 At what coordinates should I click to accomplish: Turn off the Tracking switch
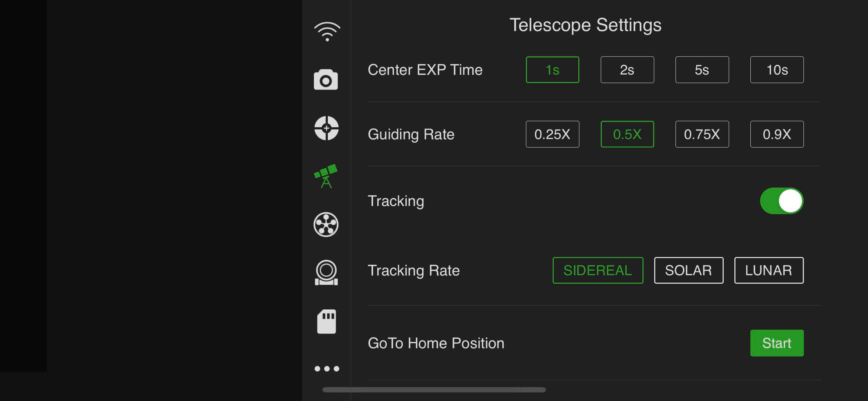[782, 201]
